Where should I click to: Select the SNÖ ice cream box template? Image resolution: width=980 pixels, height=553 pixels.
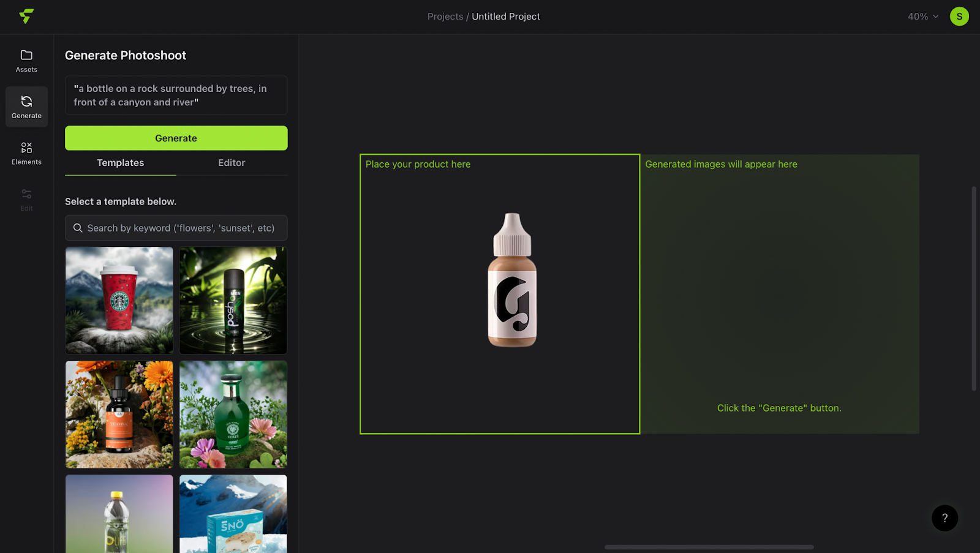pyautogui.click(x=233, y=514)
